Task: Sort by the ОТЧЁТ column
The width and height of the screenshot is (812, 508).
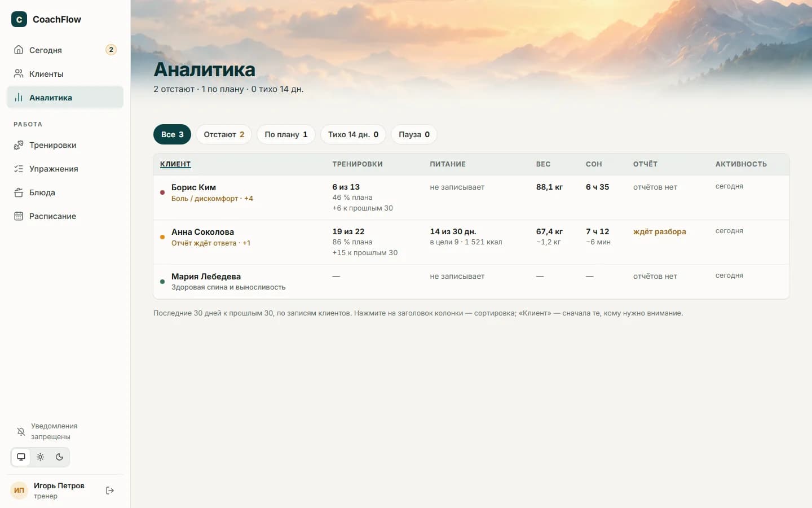Action: [645, 164]
